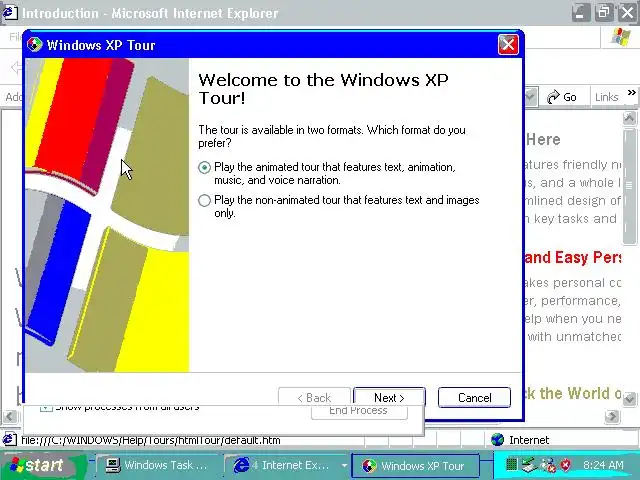Image resolution: width=640 pixels, height=480 pixels.
Task: Click the Internet zone label in the status bar
Action: pos(529,440)
